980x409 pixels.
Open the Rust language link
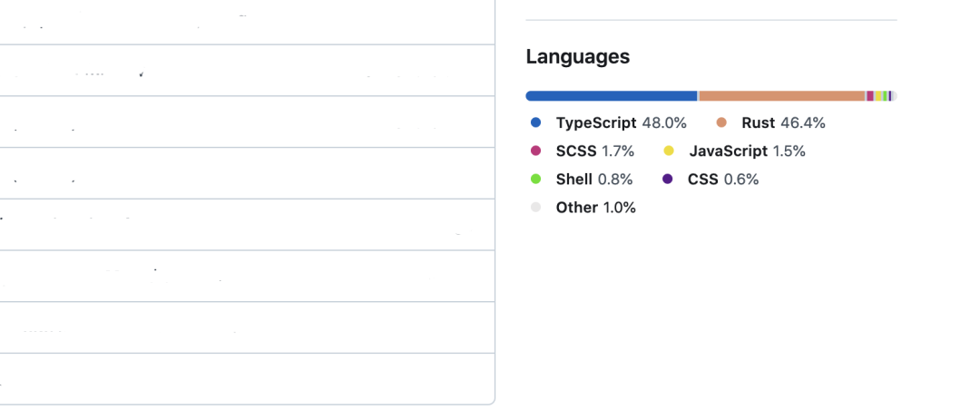tap(770, 123)
